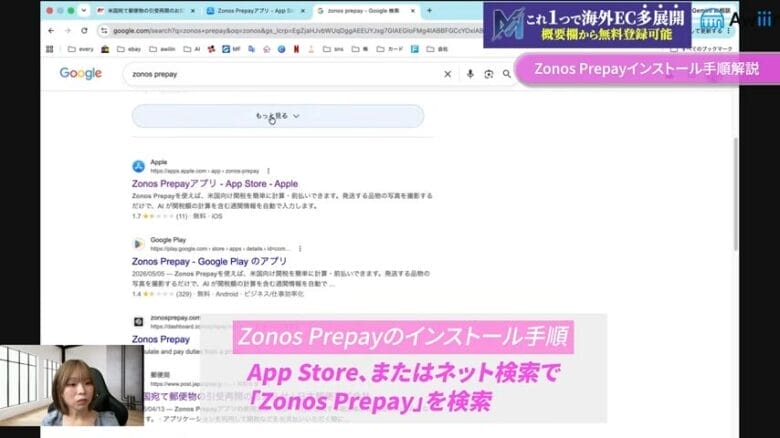
Task: Open the zonosprepay.com Zonos Prepay link
Action: point(161,339)
